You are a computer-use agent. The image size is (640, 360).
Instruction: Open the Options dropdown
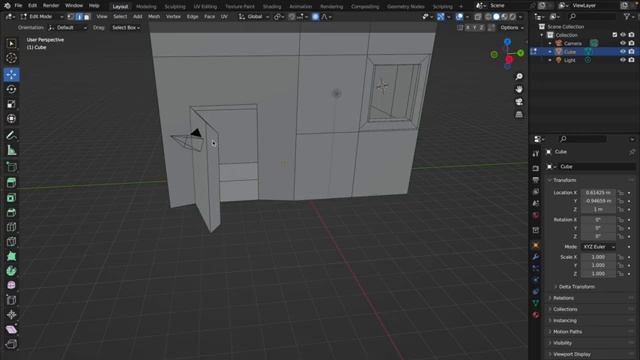tap(512, 28)
